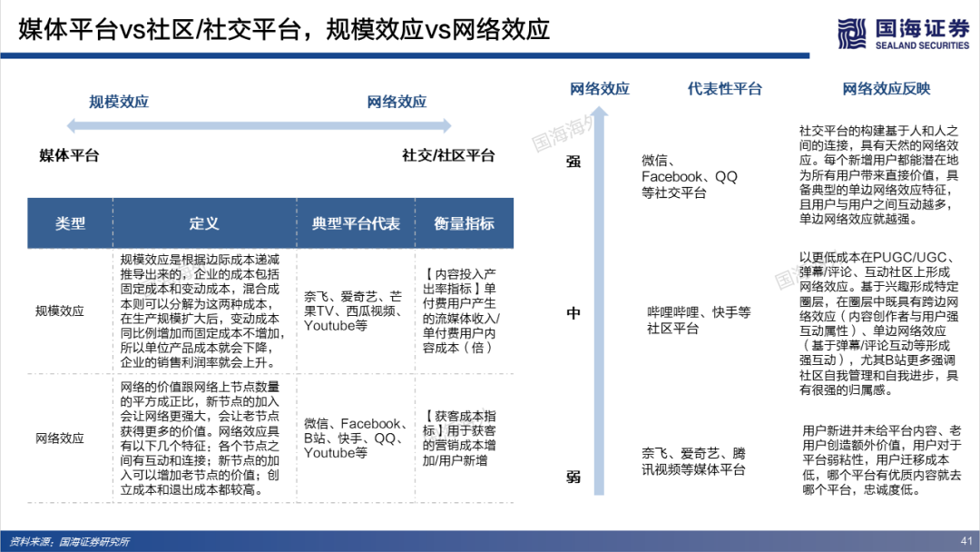Viewport: 980px width, 552px height.
Task: Click the paragraph starting 用户新进并未给平台内容
Action: (882, 460)
